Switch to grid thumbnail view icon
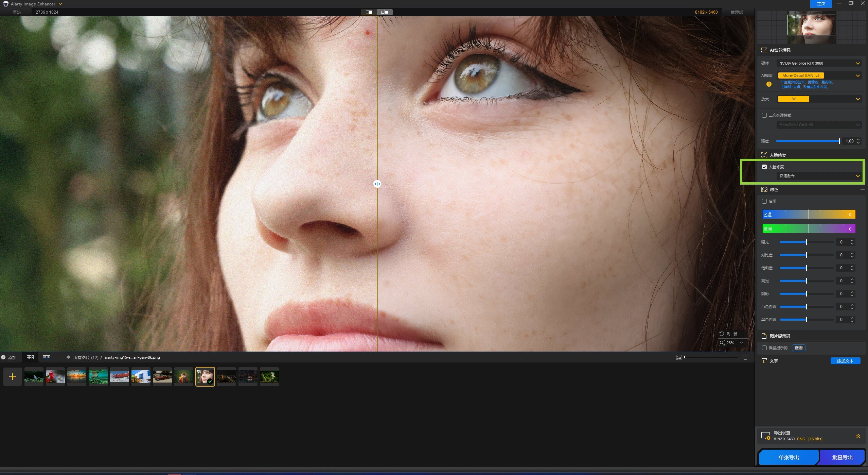868x475 pixels. pos(30,357)
